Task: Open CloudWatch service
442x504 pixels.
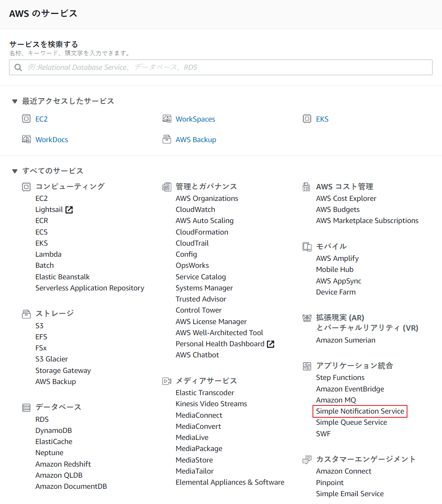Action: pyautogui.click(x=195, y=209)
